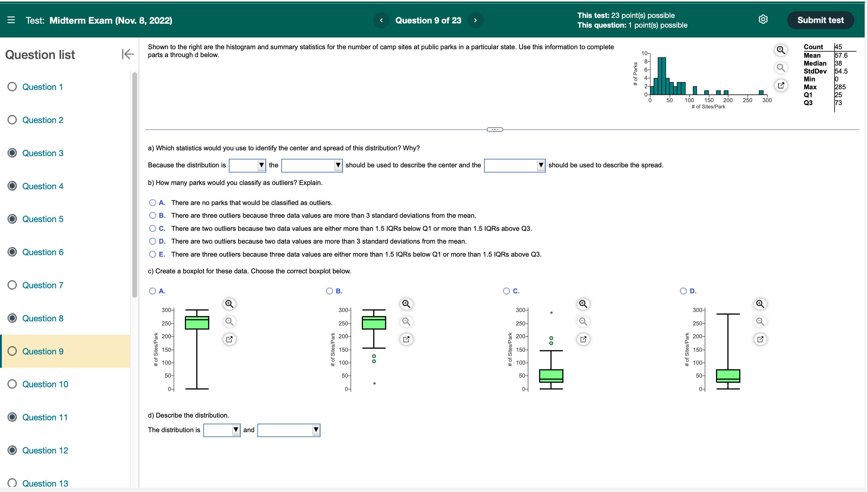Collapse the Question list panel

point(127,54)
